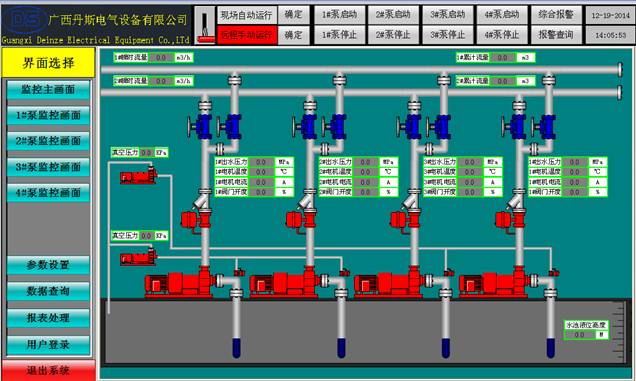Open 1#泵监控画面 page
The height and width of the screenshot is (381, 636).
(x=48, y=116)
